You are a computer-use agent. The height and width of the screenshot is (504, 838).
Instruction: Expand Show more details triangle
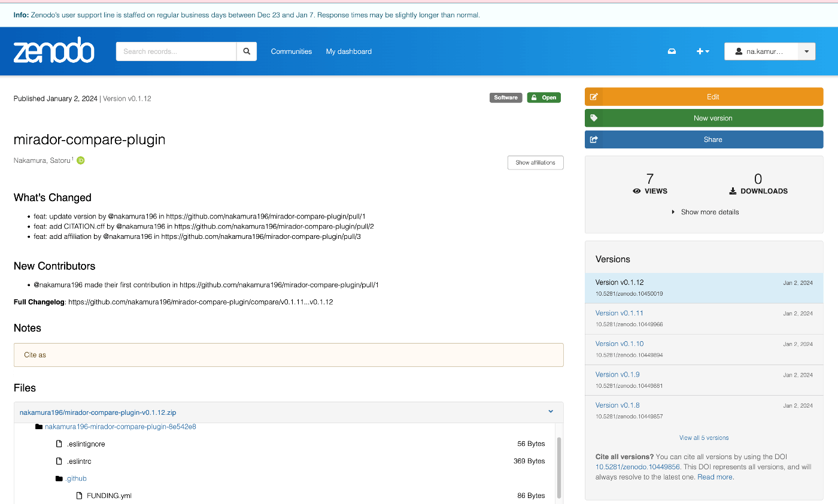coord(673,212)
